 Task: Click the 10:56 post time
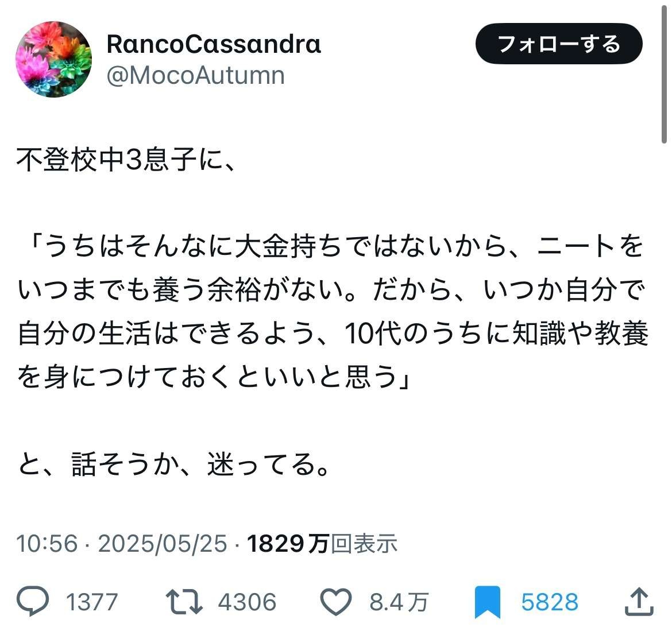tap(47, 543)
